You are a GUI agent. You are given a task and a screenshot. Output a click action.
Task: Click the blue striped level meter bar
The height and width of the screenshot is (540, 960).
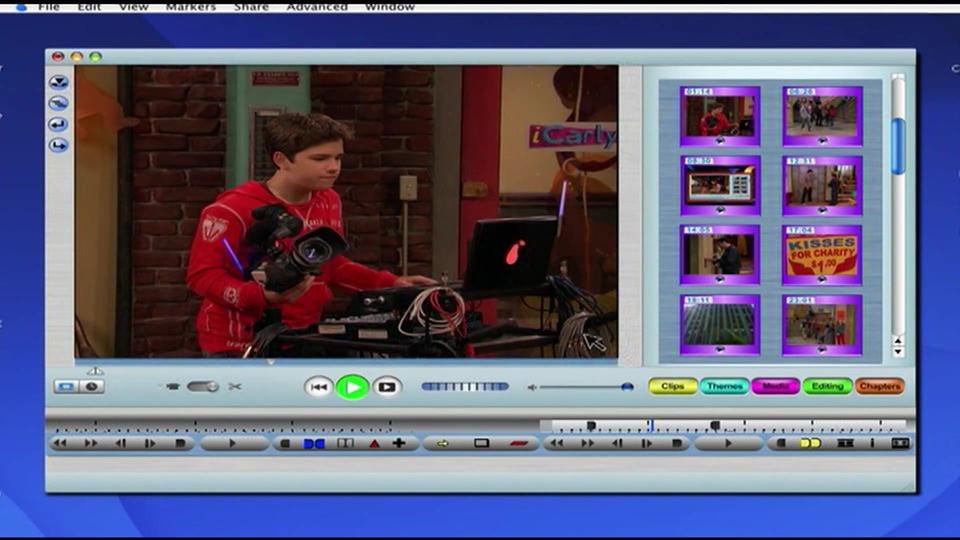(465, 386)
